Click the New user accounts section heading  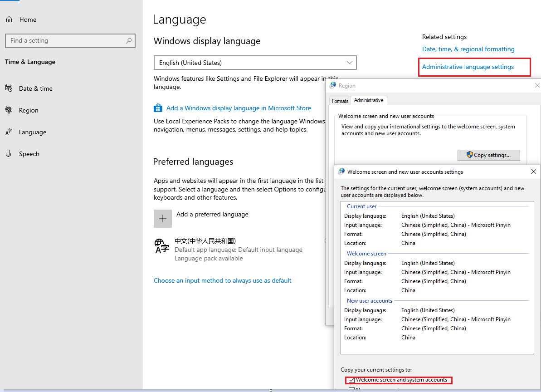click(370, 301)
